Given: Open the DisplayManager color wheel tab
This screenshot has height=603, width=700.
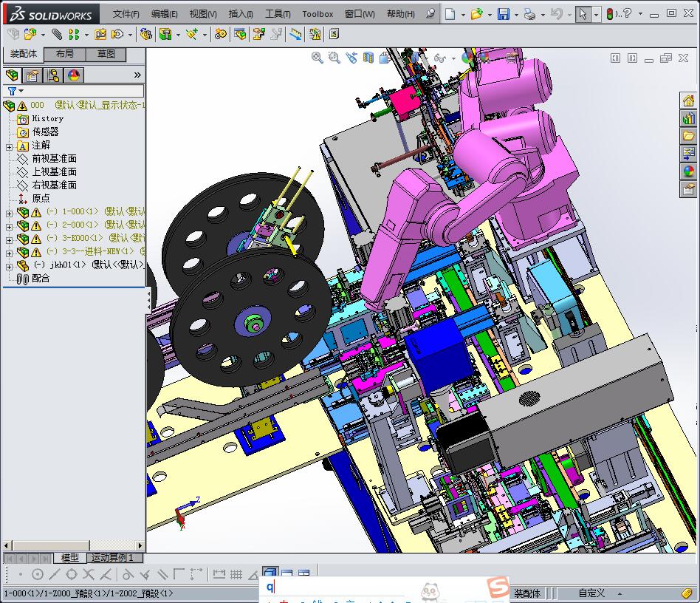Looking at the screenshot, I should (74, 75).
